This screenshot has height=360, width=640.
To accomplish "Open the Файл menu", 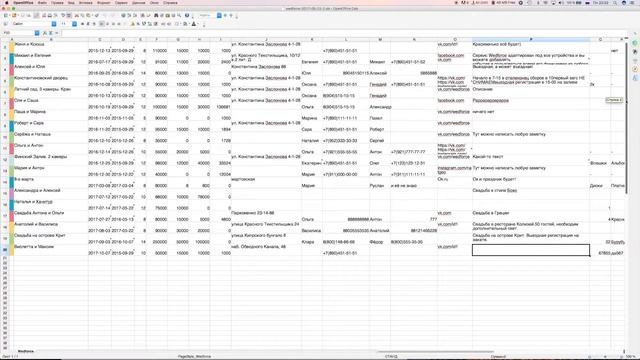I will pos(42,3).
